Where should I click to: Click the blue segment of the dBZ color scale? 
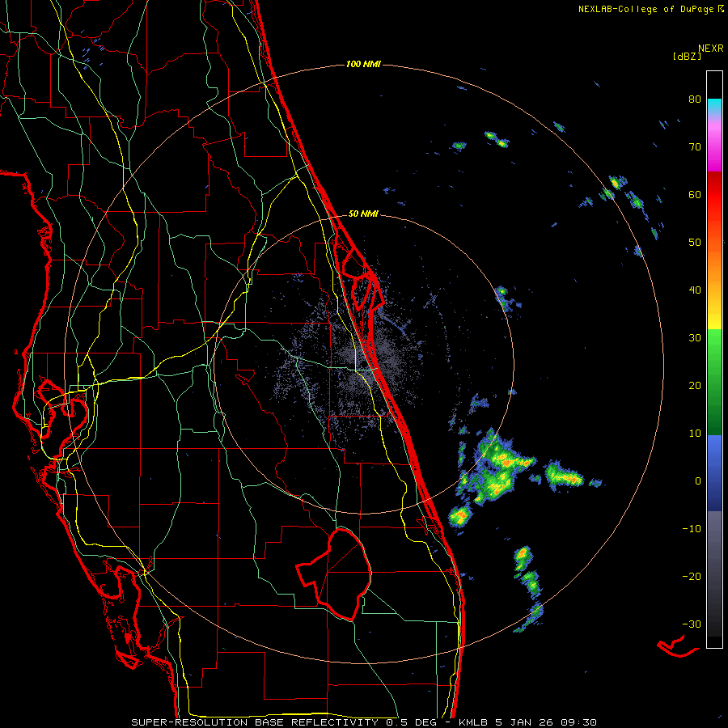pyautogui.click(x=714, y=473)
